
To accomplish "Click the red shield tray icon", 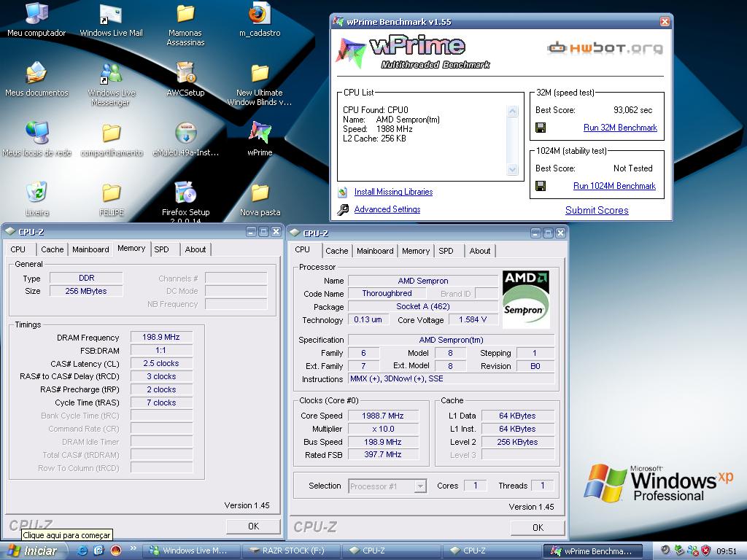I will tap(706, 551).
